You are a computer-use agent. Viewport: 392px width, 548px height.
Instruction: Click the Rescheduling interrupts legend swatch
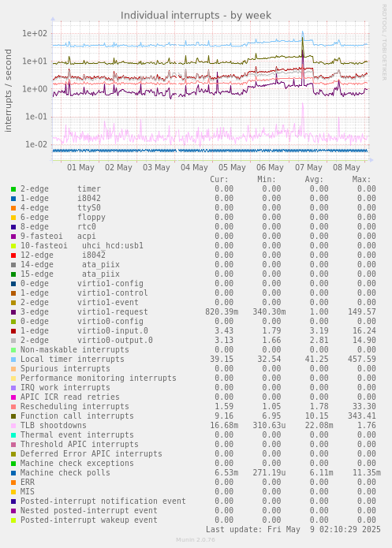(13, 406)
